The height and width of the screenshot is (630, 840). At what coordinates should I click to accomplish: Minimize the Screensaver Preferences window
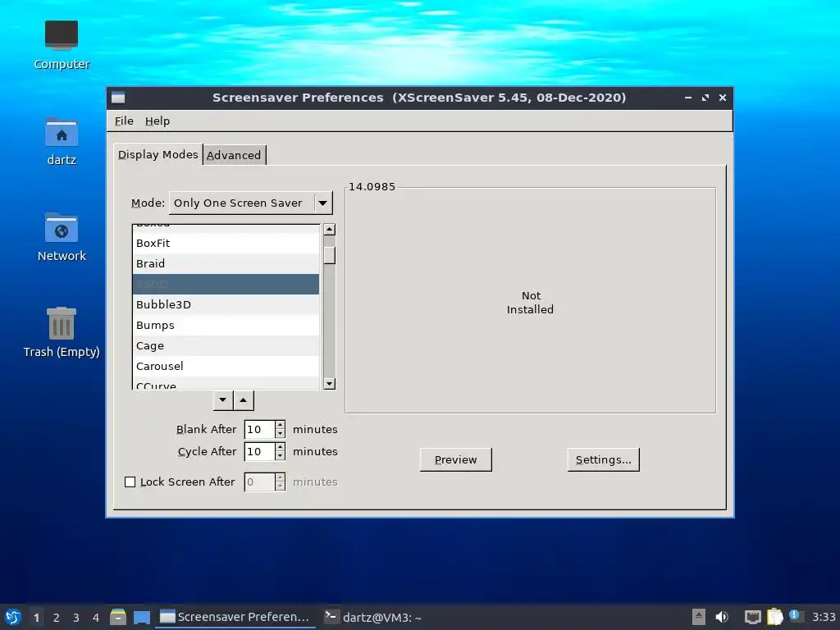pos(688,98)
